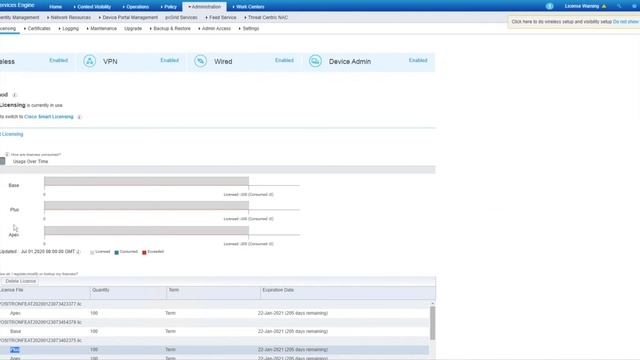Click the round notification icon left of License Warning

tap(549, 6)
